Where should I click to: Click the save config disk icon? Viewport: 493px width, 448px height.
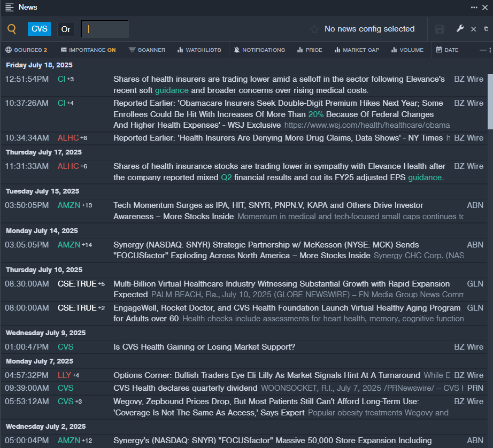(x=440, y=29)
